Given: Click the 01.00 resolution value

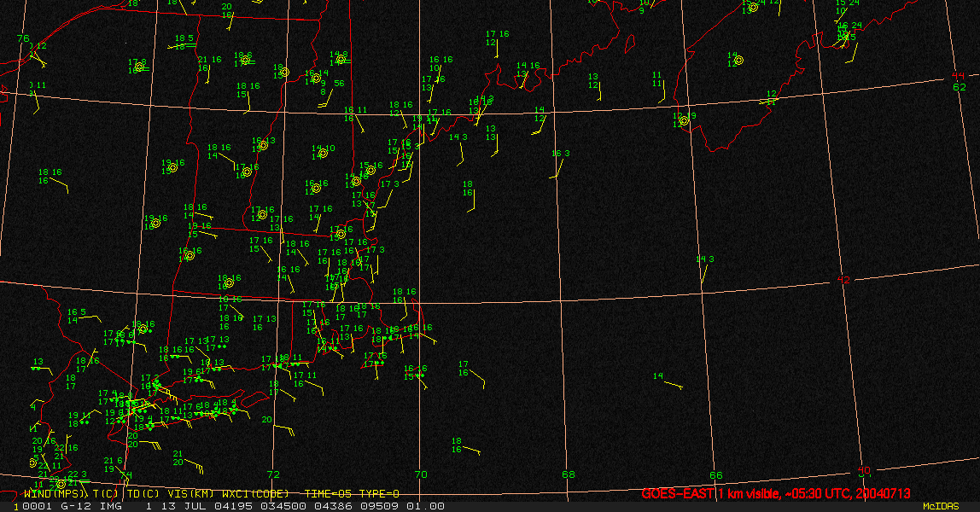Looking at the screenshot, I should [426, 506].
